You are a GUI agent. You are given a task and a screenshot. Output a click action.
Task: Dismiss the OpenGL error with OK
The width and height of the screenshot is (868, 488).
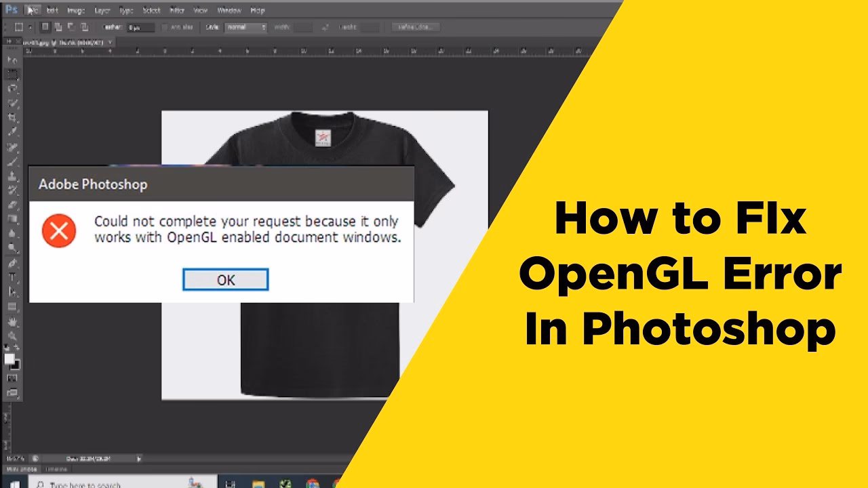click(x=226, y=279)
